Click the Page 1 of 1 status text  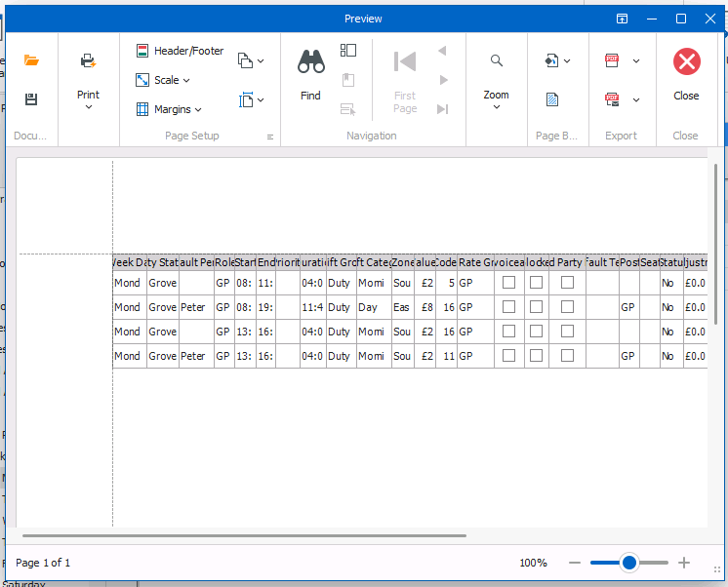[x=43, y=563]
